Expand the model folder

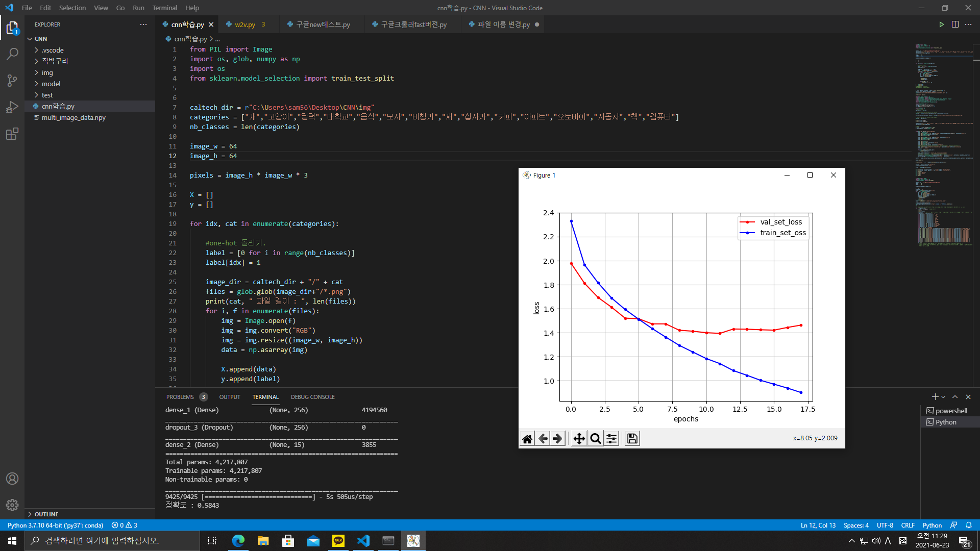pyautogui.click(x=51, y=84)
